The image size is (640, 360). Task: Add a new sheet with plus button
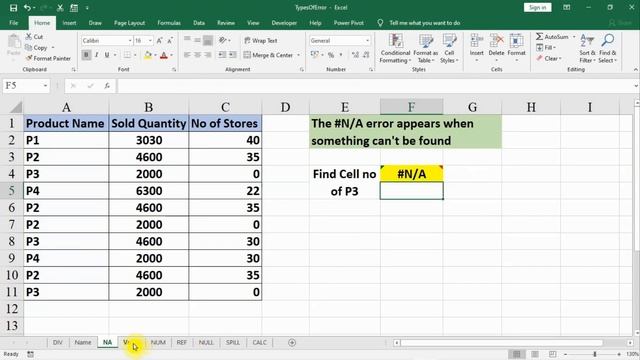(x=292, y=342)
